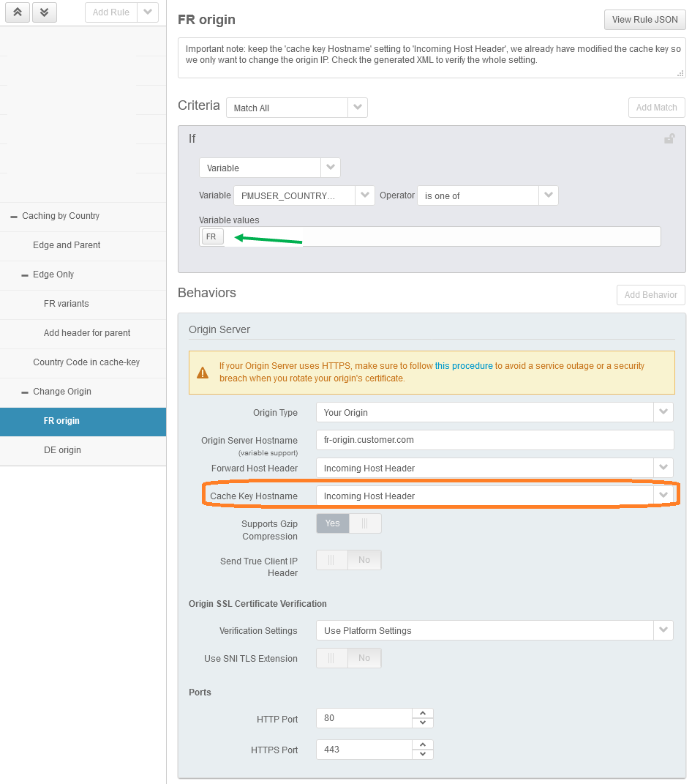Screen dimensions: 692x784
Task: Click the lock icon in the If criteria
Action: 669,138
